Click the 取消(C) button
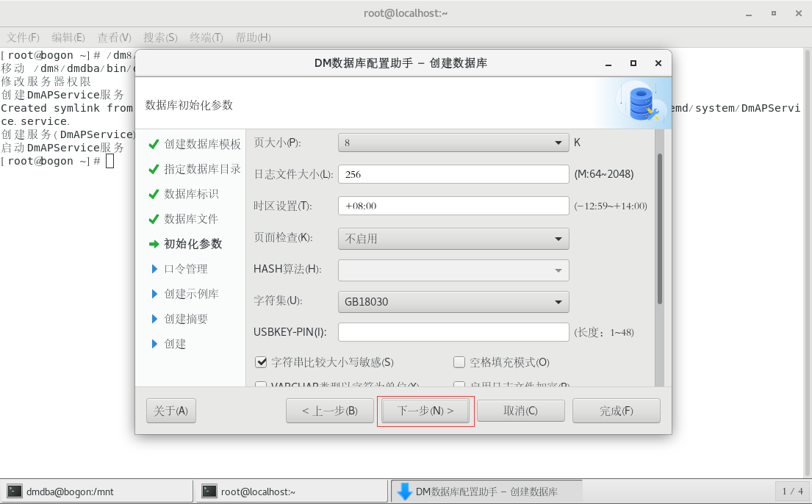The image size is (812, 504). (x=521, y=411)
